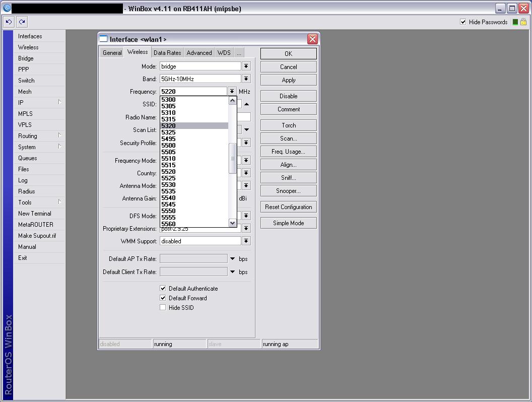The height and width of the screenshot is (402, 532).
Task: Switch to the Data Rates tab
Action: point(167,52)
